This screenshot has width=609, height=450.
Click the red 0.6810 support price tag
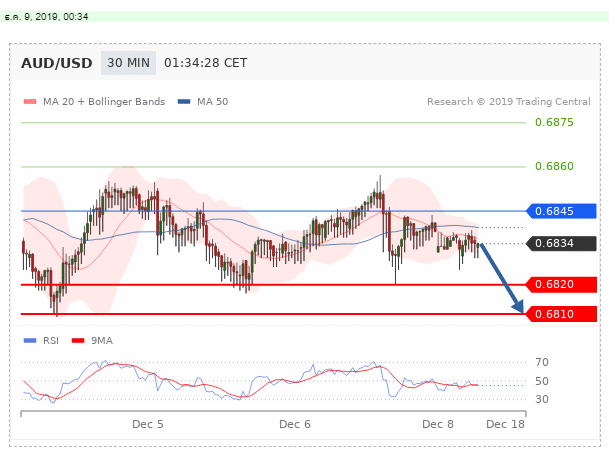coord(561,314)
